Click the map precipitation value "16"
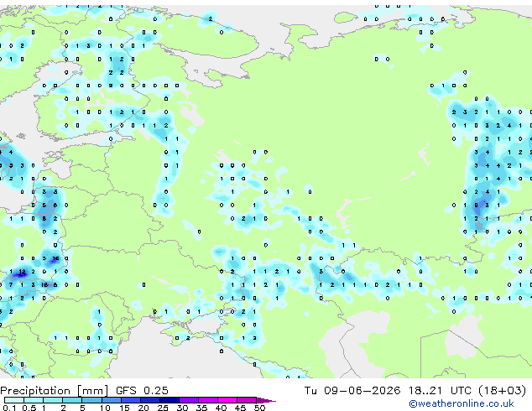The image size is (532, 411). coord(55,258)
